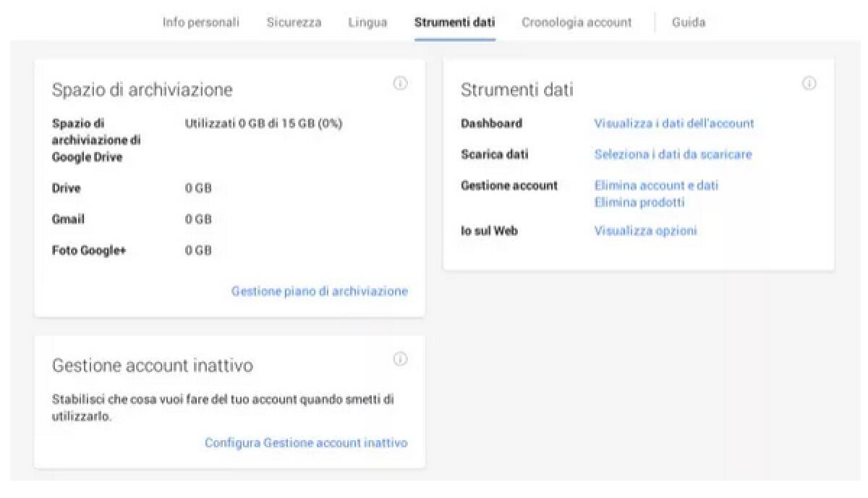This screenshot has height=498, width=868.
Task: Open info for Gestione account inattivo
Action: [400, 359]
